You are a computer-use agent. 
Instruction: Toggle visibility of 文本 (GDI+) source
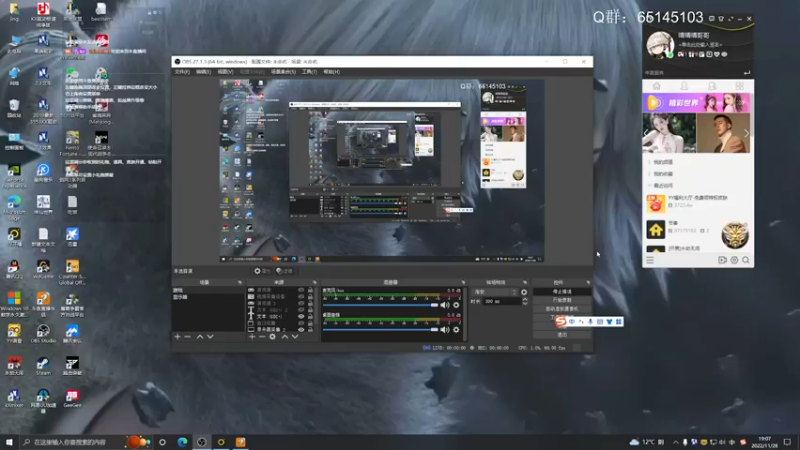[301, 316]
